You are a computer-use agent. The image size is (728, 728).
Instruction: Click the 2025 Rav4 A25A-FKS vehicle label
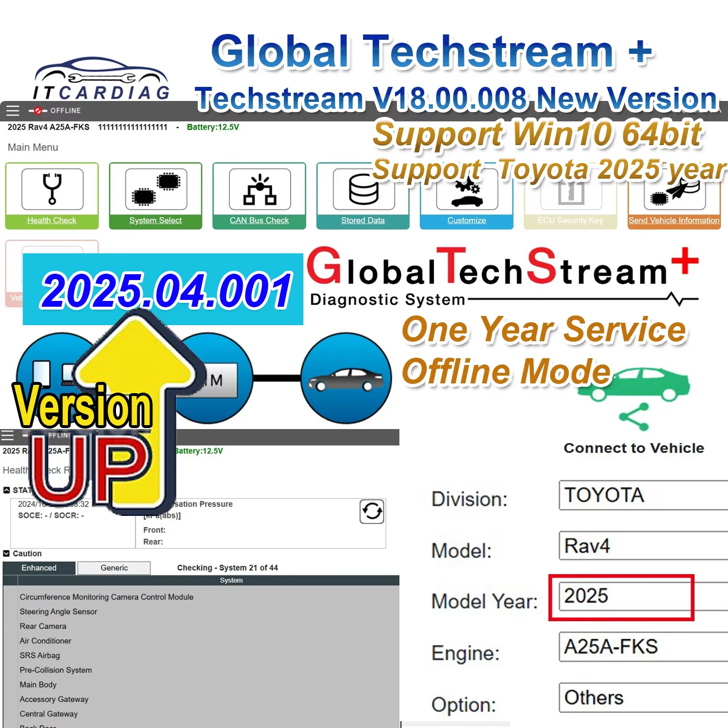(49, 127)
